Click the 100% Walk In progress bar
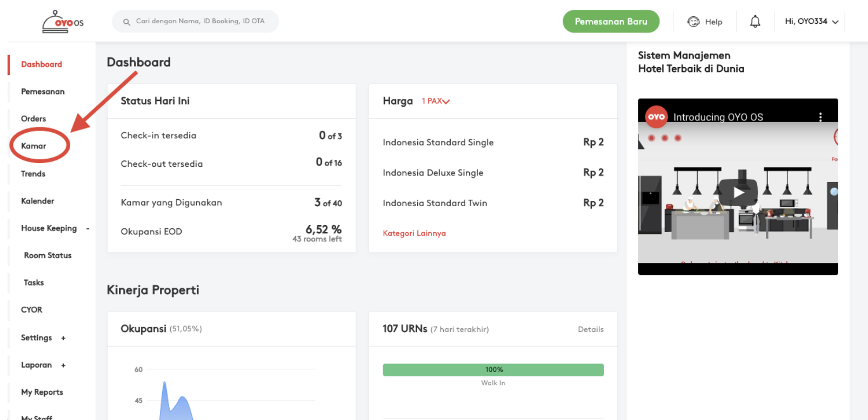This screenshot has width=868, height=420. [x=493, y=370]
